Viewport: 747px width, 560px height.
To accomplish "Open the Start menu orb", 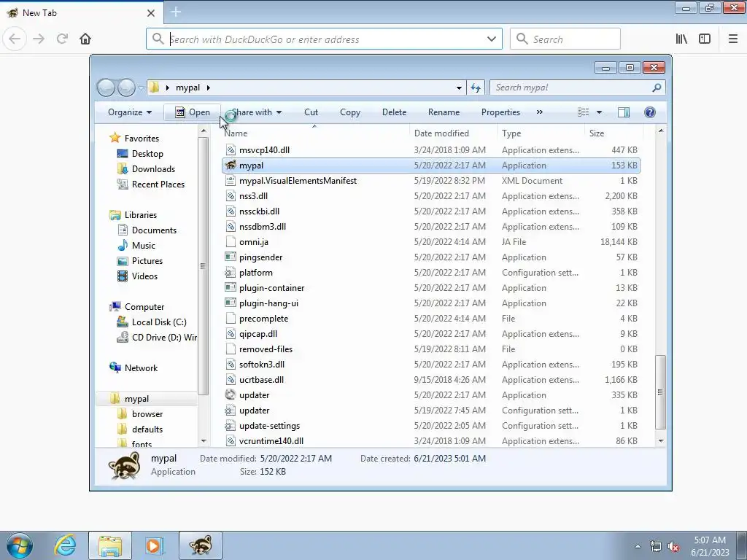I will click(20, 545).
